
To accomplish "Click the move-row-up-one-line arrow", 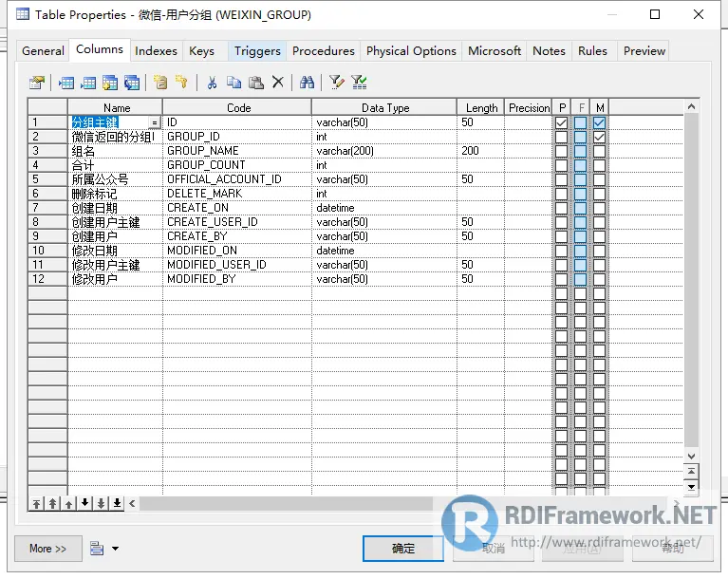I will pos(68,503).
